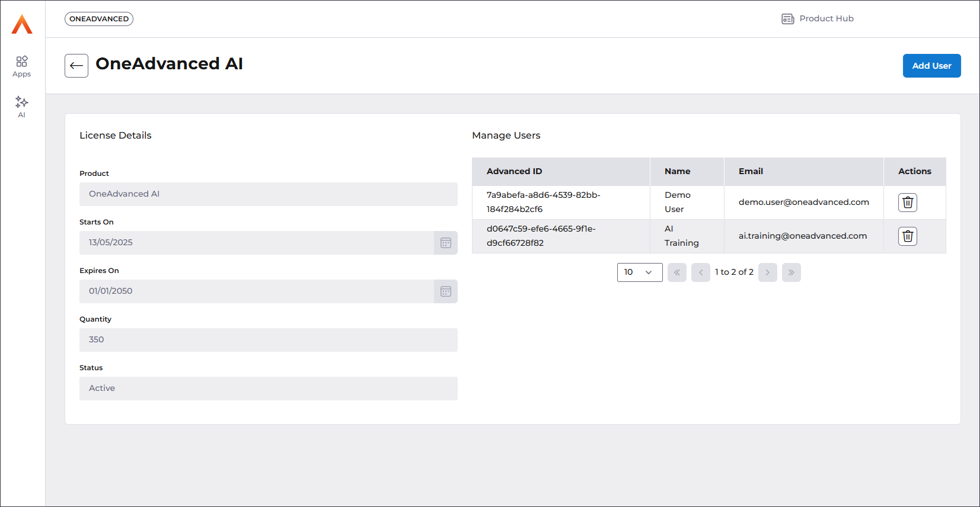Screen dimensions: 980x507
Task: Click the Starts On field 13/05/2025
Action: [x=257, y=243]
